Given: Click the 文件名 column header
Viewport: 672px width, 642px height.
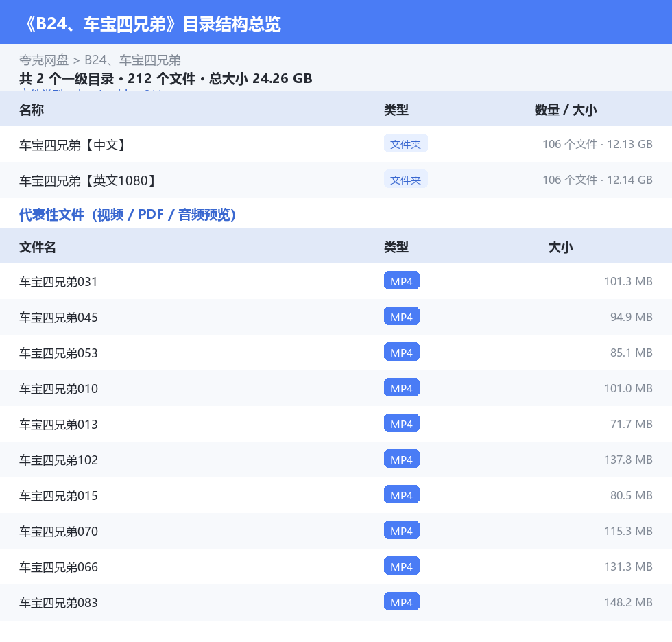Looking at the screenshot, I should pyautogui.click(x=37, y=247).
